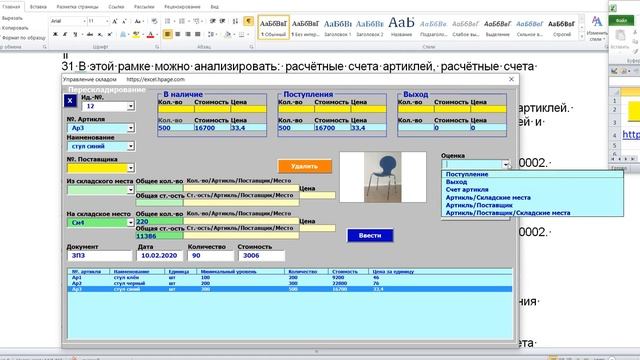Click the paragraph shading icon
This screenshot has width=640, height=360.
228,35
